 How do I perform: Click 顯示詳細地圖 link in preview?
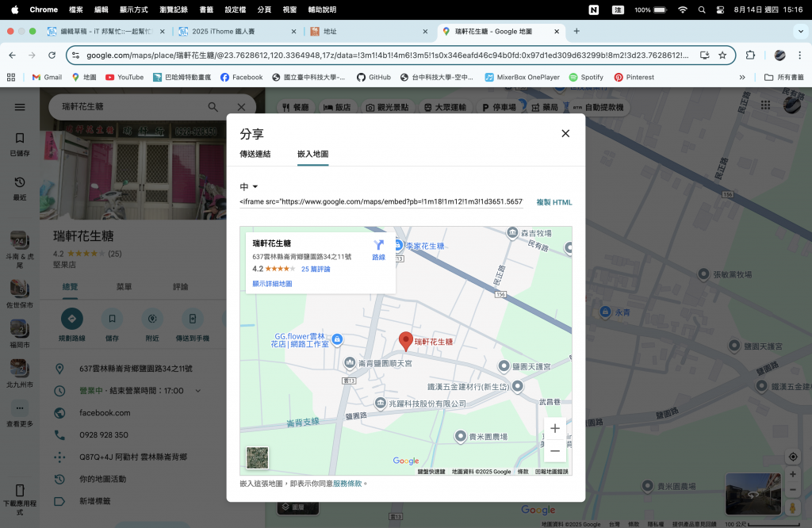click(x=273, y=284)
